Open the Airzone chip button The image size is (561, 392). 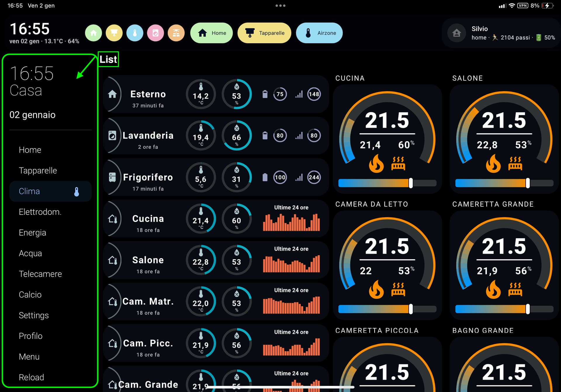point(319,33)
